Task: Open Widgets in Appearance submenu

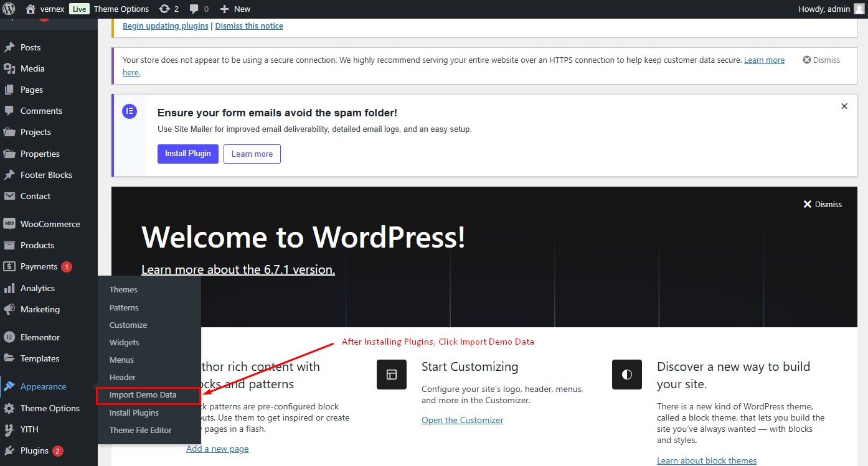Action: pos(125,342)
